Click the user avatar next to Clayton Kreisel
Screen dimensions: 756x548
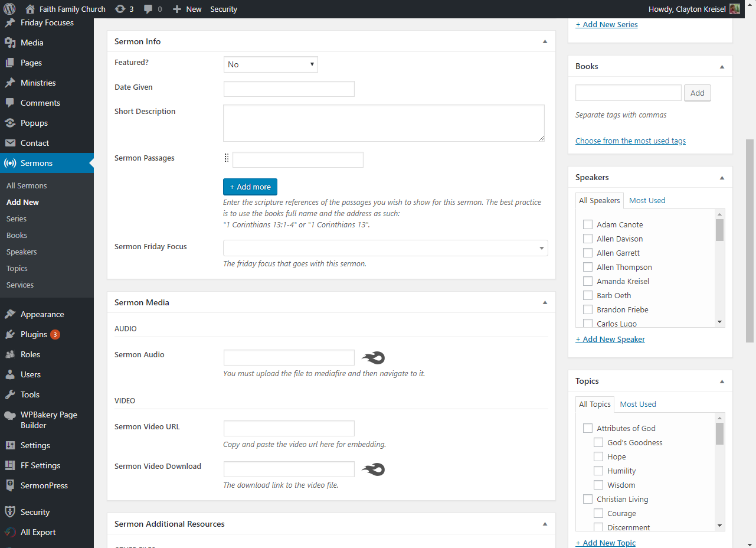pyautogui.click(x=735, y=9)
